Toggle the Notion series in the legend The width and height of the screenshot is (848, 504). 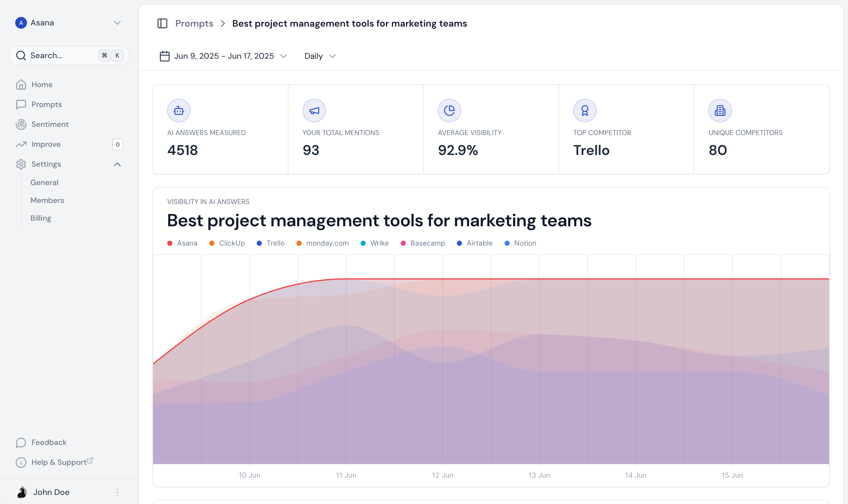[x=520, y=243]
